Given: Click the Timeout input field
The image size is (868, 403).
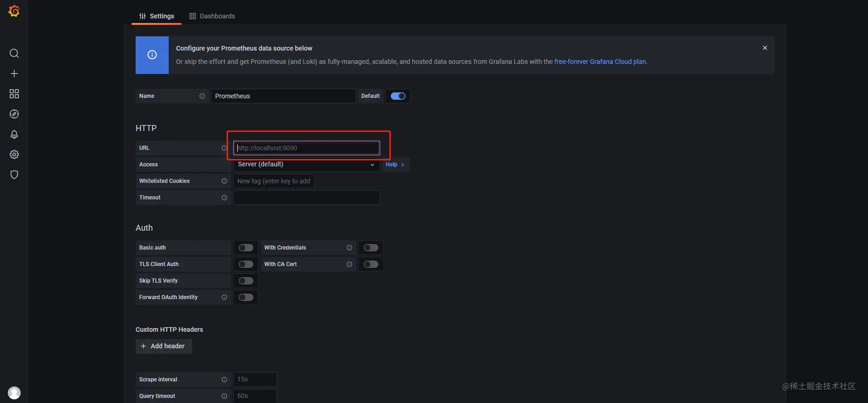Looking at the screenshot, I should 307,198.
